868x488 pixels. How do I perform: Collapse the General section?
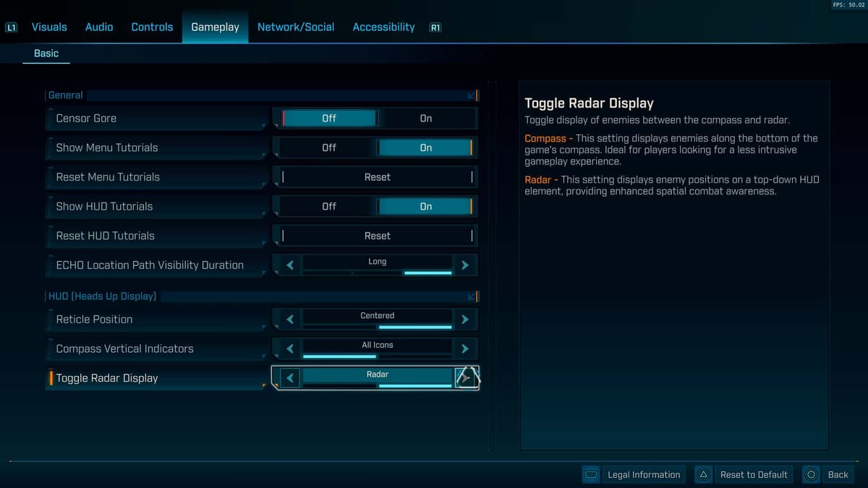pyautogui.click(x=472, y=95)
